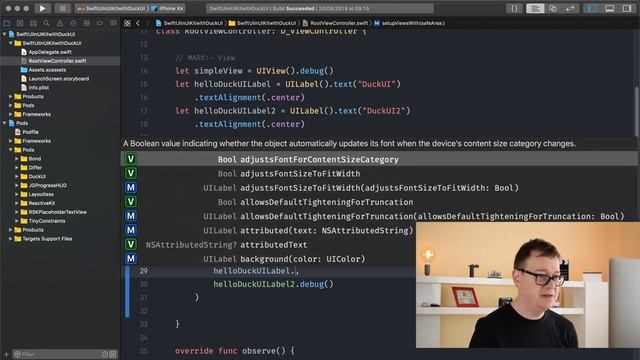Open RootViewController.swift in jump bar

[335, 23]
